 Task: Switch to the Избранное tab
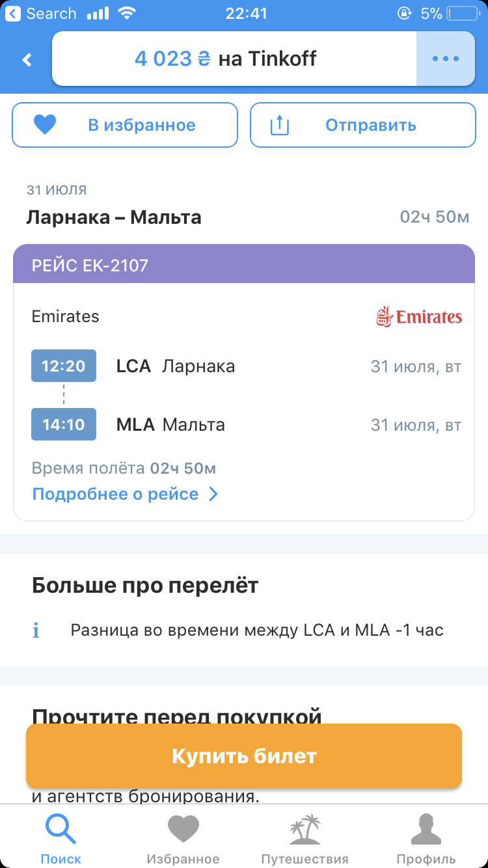point(183,830)
